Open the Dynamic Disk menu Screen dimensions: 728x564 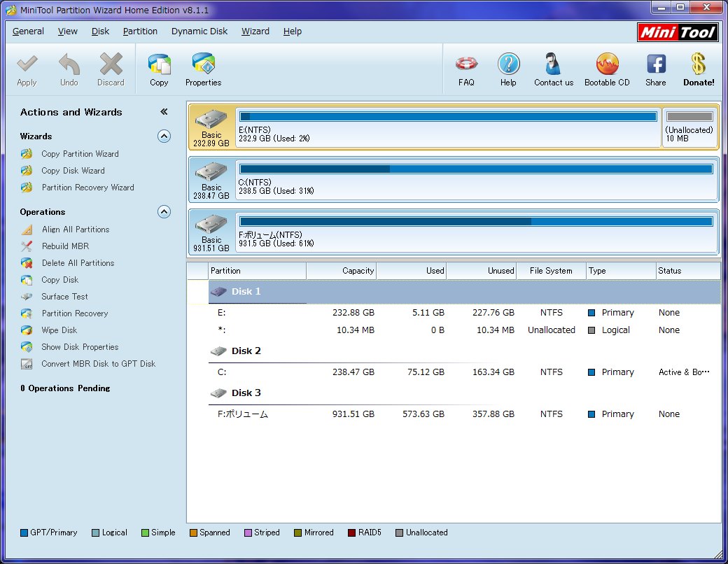click(199, 31)
